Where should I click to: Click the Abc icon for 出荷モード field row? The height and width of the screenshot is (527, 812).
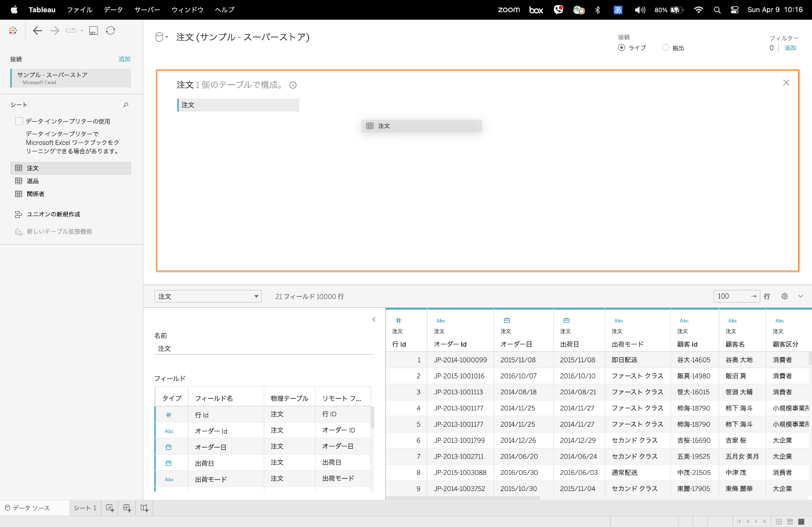point(169,479)
